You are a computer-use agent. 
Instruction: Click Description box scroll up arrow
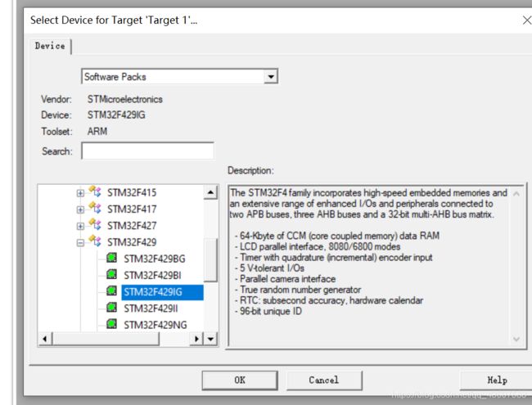coord(516,194)
